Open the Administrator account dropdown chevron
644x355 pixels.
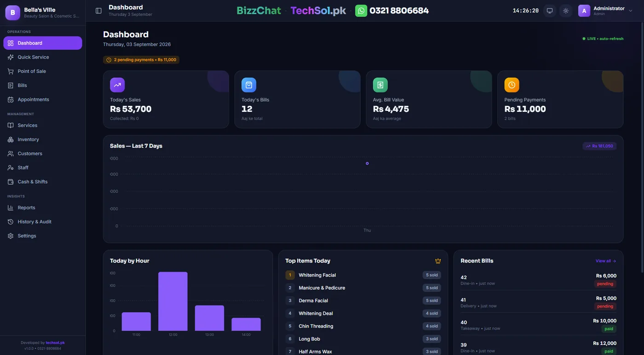coord(631,11)
